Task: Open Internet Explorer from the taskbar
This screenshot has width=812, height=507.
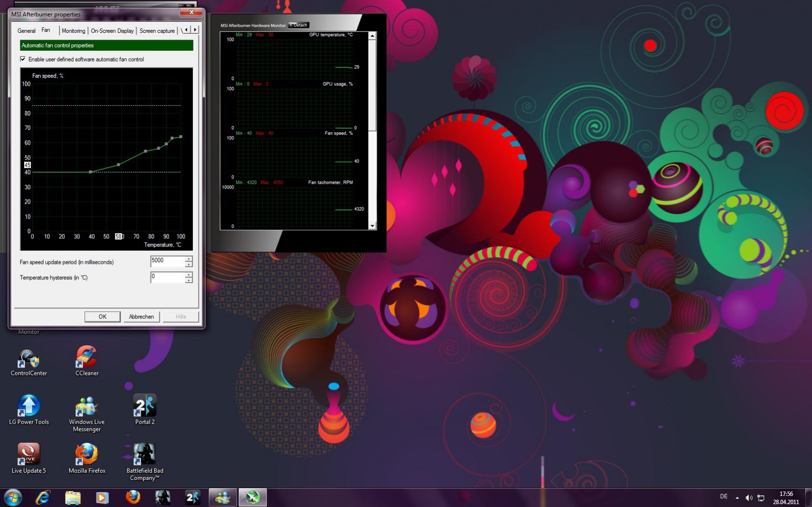Action: [x=43, y=497]
